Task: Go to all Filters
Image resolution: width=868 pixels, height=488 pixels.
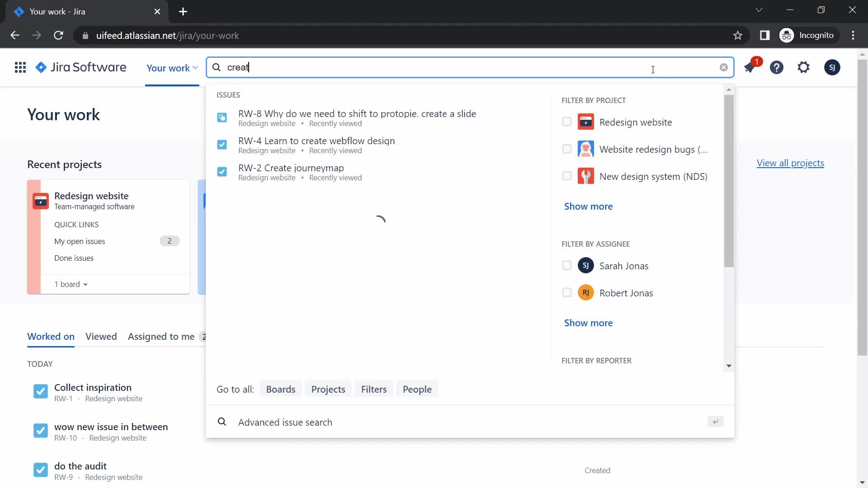Action: pos(374,389)
